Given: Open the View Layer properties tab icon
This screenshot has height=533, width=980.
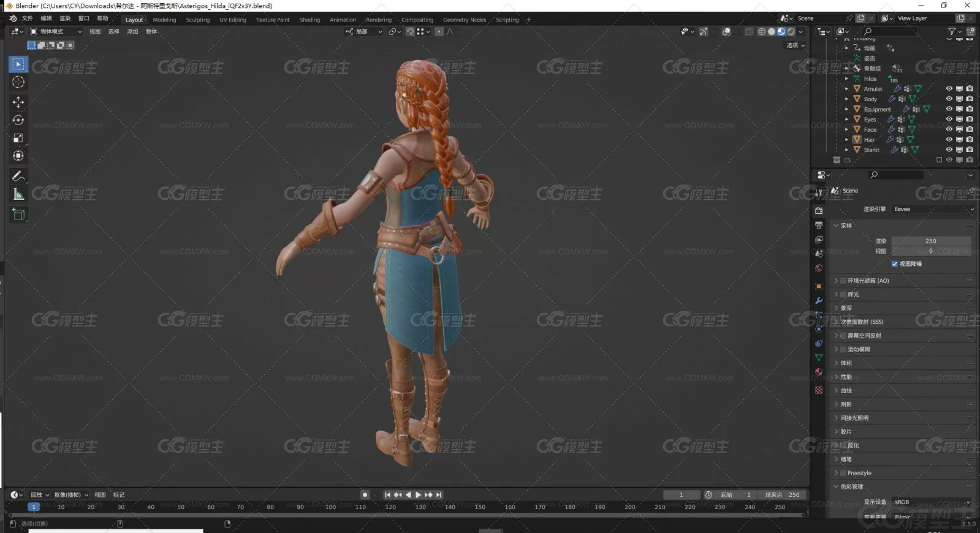Looking at the screenshot, I should pyautogui.click(x=819, y=239).
